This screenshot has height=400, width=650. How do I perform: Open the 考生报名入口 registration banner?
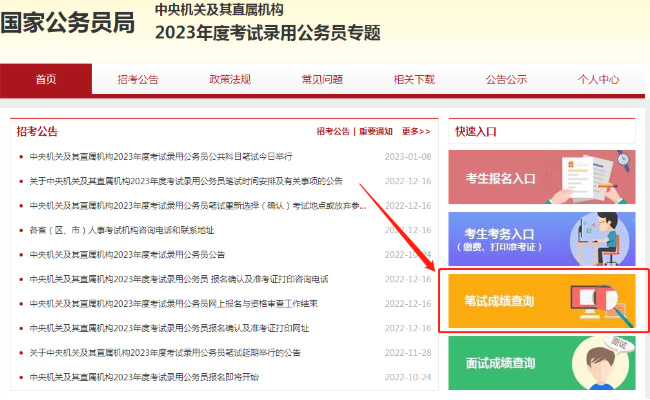click(540, 177)
